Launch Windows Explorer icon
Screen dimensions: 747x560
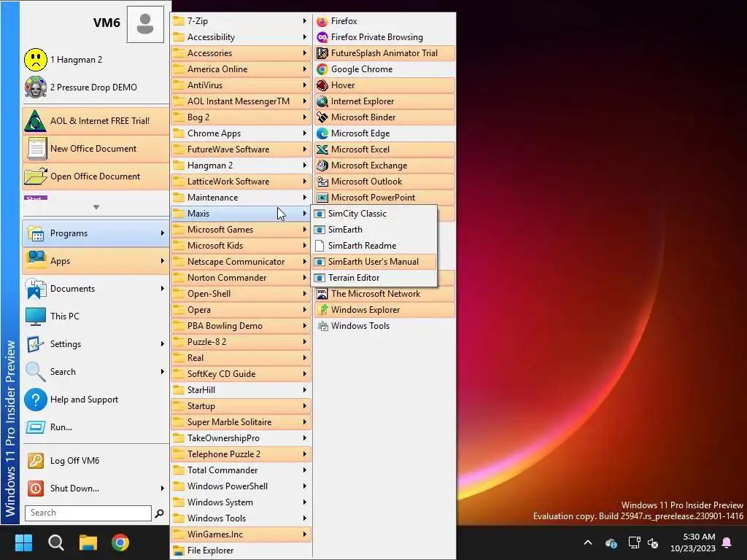pos(322,310)
